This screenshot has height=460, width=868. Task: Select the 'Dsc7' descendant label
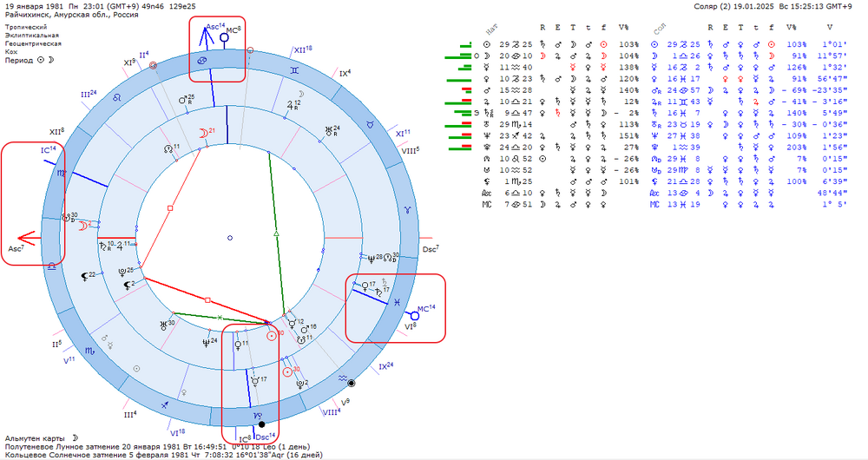coord(431,249)
